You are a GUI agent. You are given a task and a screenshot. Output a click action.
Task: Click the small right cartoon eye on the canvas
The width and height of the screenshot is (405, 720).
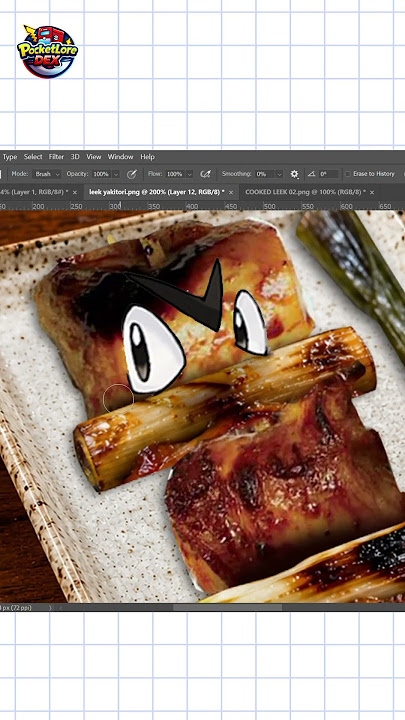coord(251,322)
